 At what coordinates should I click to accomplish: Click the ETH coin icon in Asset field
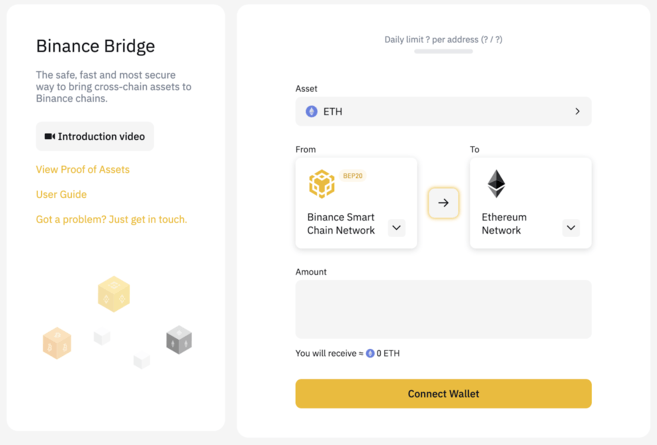coord(312,112)
